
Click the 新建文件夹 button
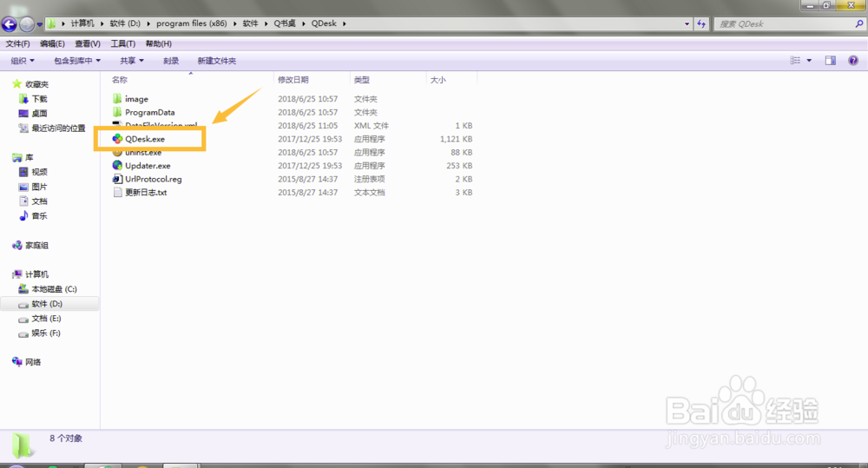(217, 61)
